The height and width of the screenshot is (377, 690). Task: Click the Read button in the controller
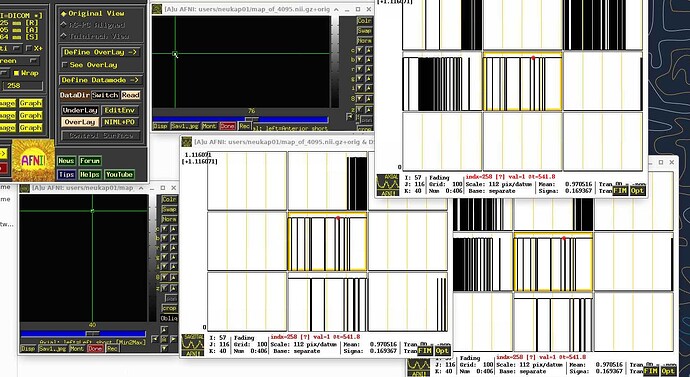131,95
